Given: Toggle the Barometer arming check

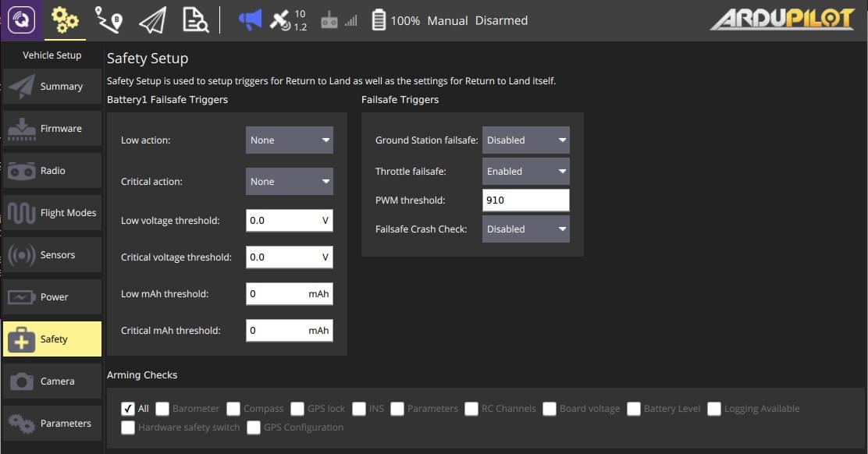Looking at the screenshot, I should (162, 409).
